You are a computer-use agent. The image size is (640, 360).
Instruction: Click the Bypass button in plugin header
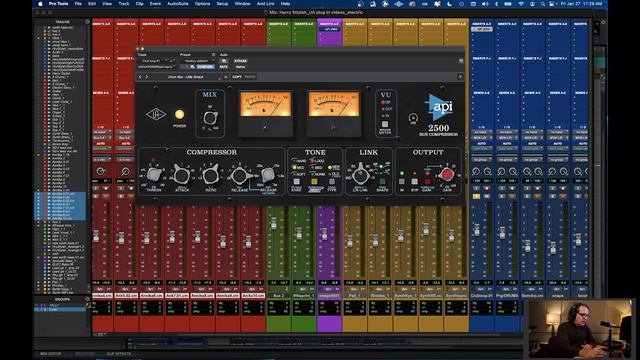(x=240, y=61)
